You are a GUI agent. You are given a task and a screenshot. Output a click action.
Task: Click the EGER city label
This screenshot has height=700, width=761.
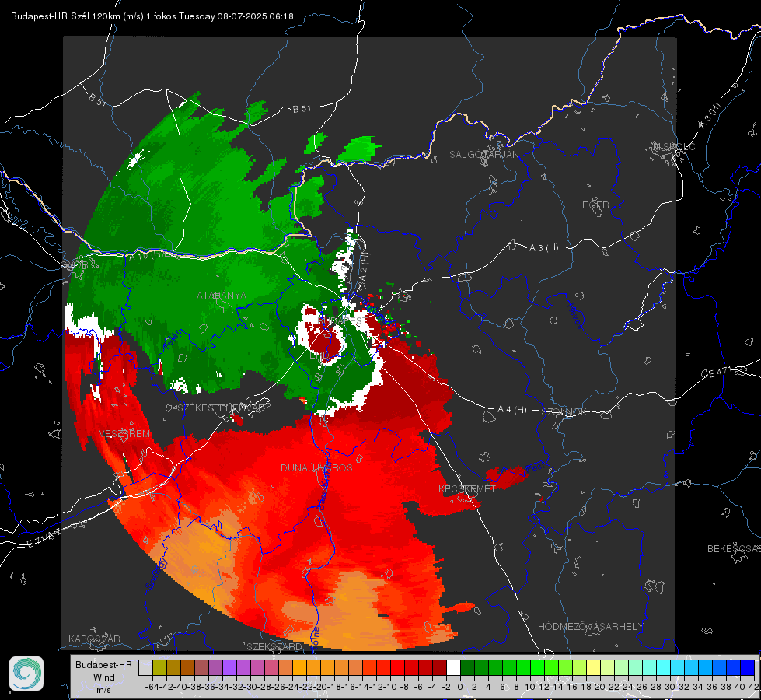(595, 205)
